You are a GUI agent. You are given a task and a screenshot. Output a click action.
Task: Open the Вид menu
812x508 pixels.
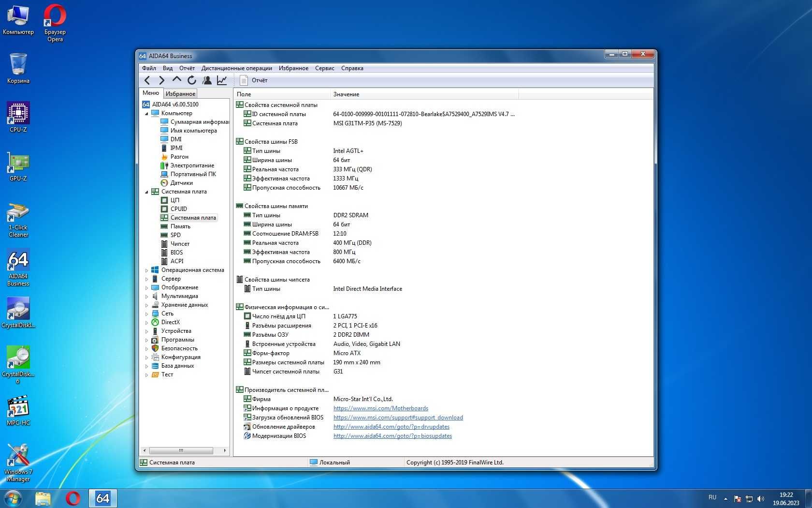[x=168, y=68]
